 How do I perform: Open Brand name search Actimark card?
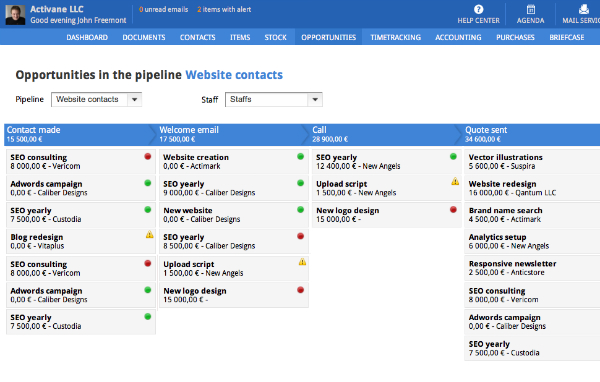(532, 215)
